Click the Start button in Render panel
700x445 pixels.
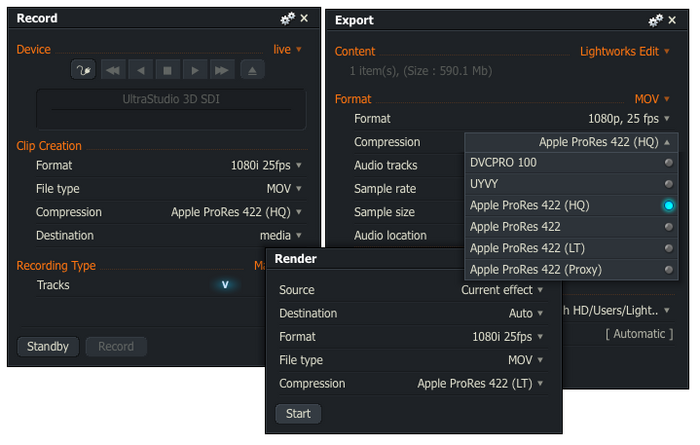[x=298, y=413]
